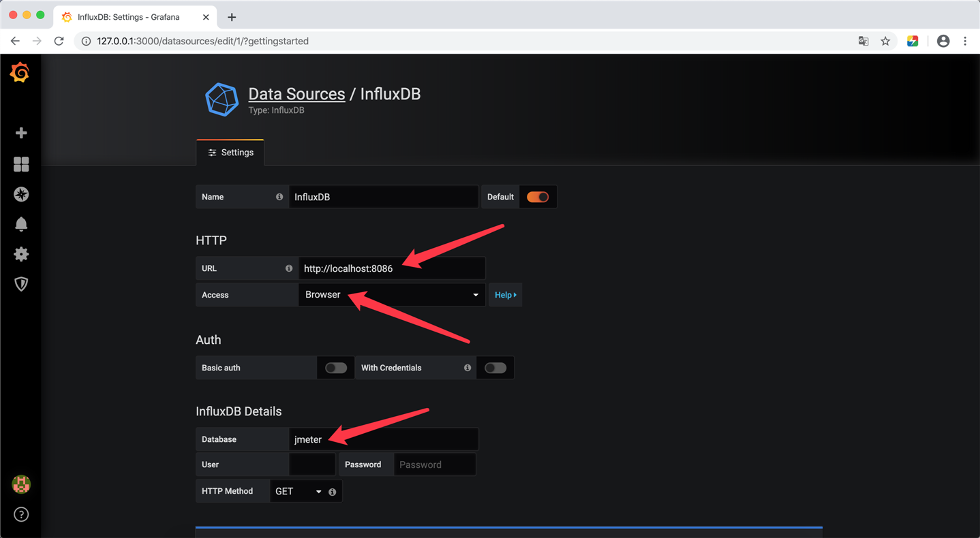Open the Dashboards grid icon in sidebar

pos(21,164)
